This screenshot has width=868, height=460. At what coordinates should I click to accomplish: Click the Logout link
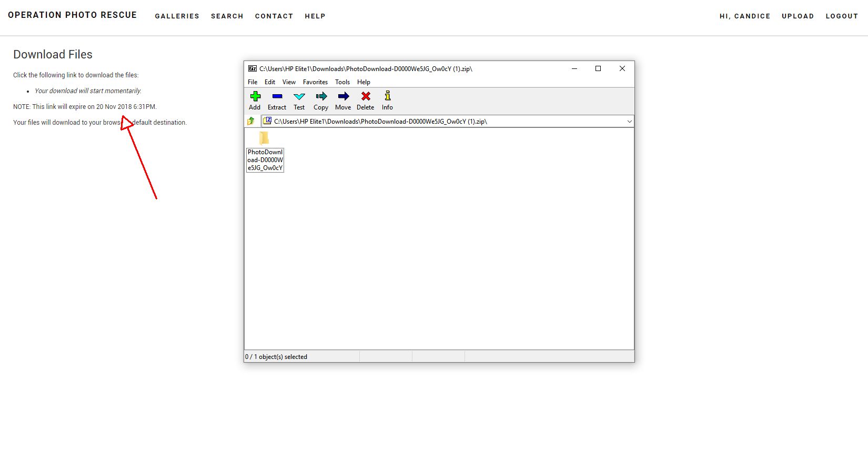click(x=842, y=16)
